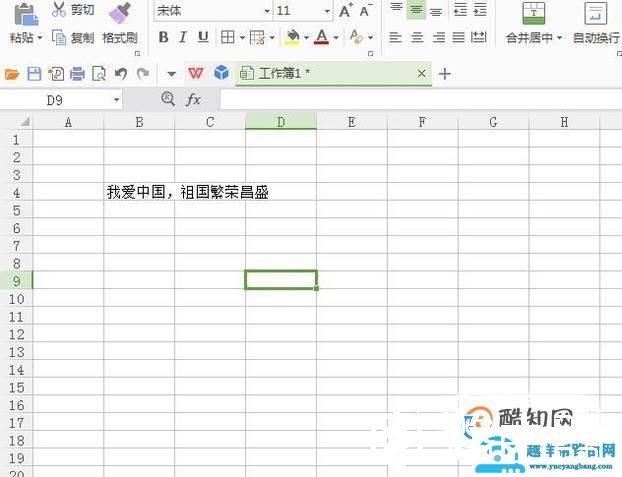
Task: Expand quick access toolbar dropdown
Action: click(x=171, y=74)
